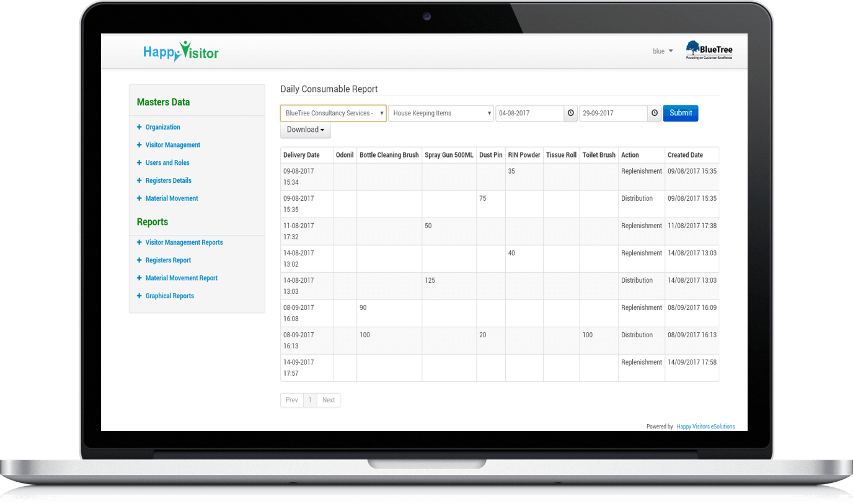Image resolution: width=853 pixels, height=504 pixels.
Task: Select page 1 in pagination
Action: coord(310,400)
